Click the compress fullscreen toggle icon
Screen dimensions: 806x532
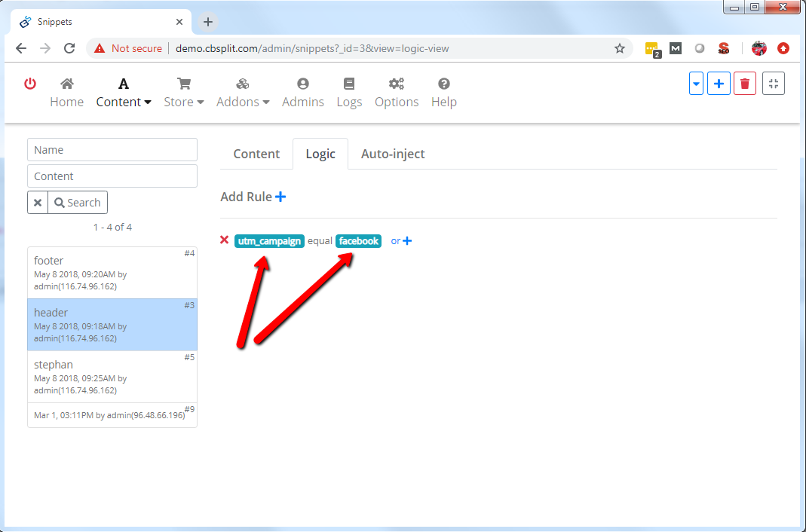click(774, 84)
